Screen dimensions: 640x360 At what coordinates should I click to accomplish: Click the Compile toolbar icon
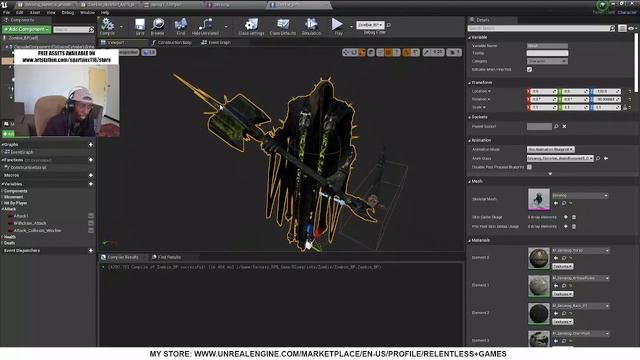(107, 27)
